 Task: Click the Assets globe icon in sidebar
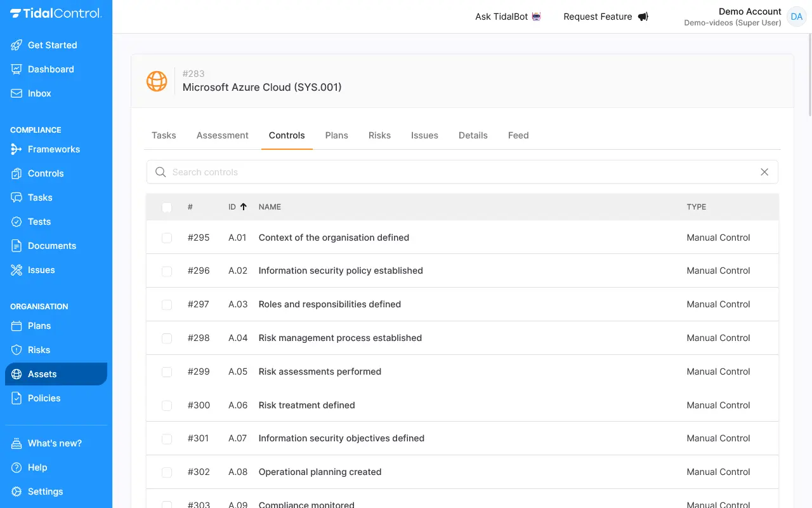pyautogui.click(x=16, y=374)
